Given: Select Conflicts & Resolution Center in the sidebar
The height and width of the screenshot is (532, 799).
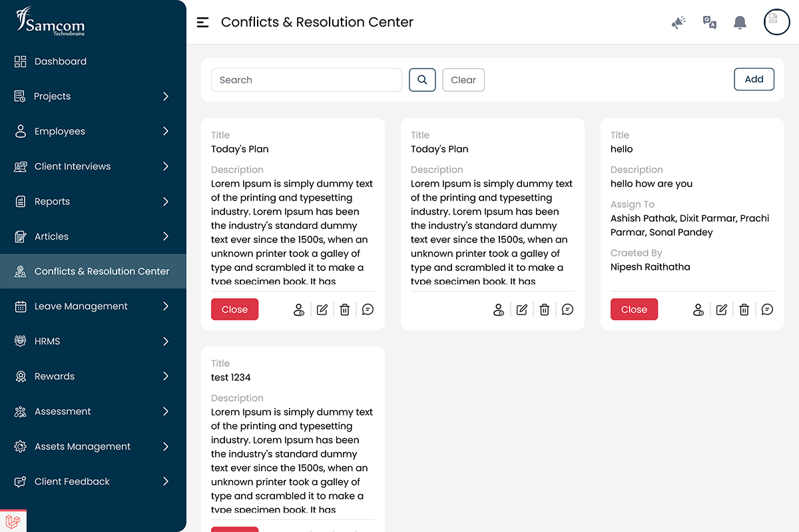Looking at the screenshot, I should pos(93,271).
